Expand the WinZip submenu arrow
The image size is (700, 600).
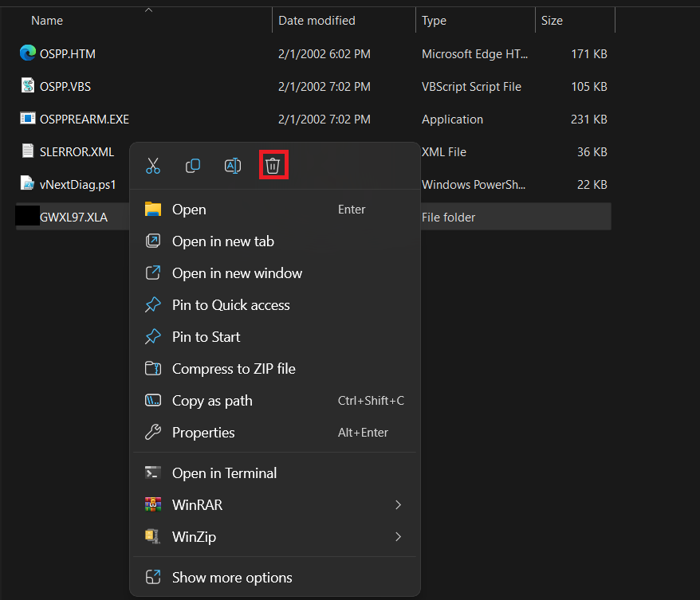(398, 537)
